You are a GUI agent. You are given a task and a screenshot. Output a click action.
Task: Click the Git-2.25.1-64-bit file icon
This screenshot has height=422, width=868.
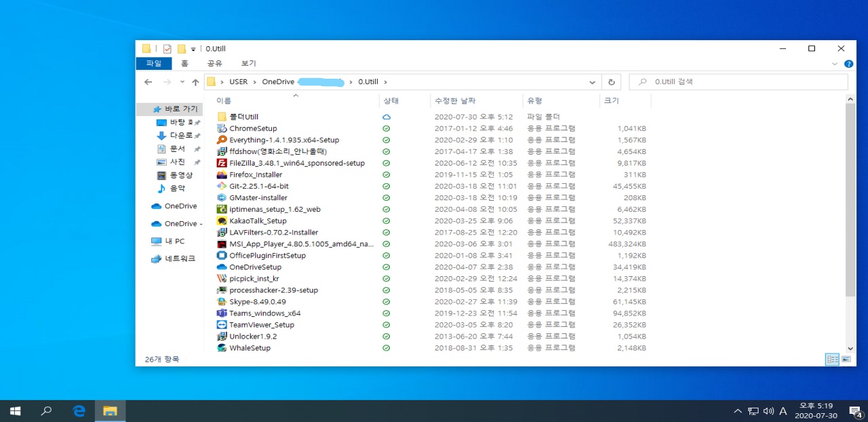point(222,186)
